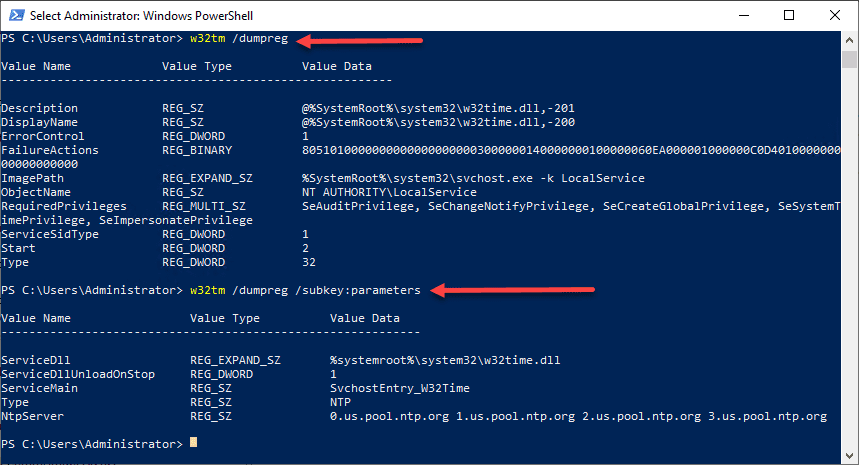Click the red arrow beside the subkey command
The width and height of the screenshot is (859, 465).
(515, 291)
